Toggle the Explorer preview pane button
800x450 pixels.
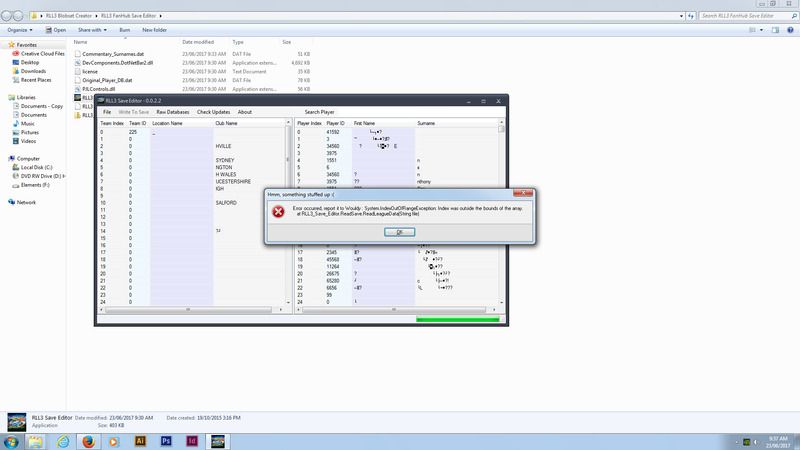click(x=775, y=30)
